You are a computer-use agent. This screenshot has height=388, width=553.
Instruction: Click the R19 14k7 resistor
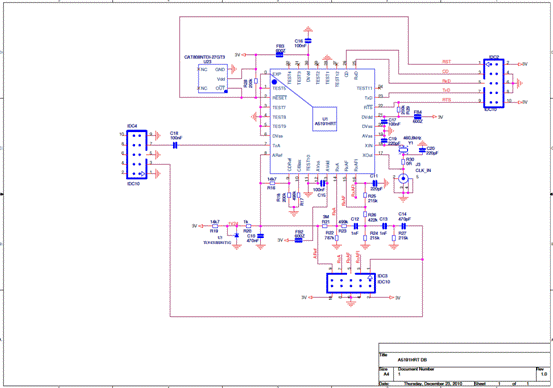[215, 226]
